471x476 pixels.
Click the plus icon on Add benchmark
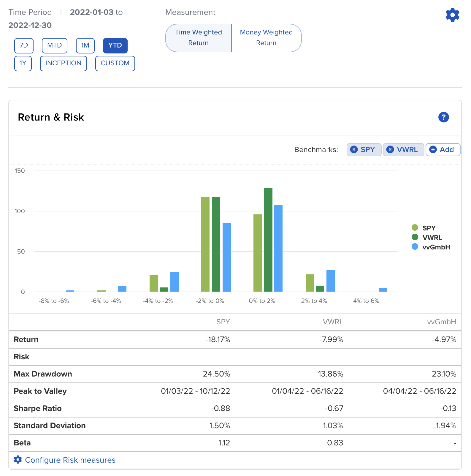[x=433, y=150]
